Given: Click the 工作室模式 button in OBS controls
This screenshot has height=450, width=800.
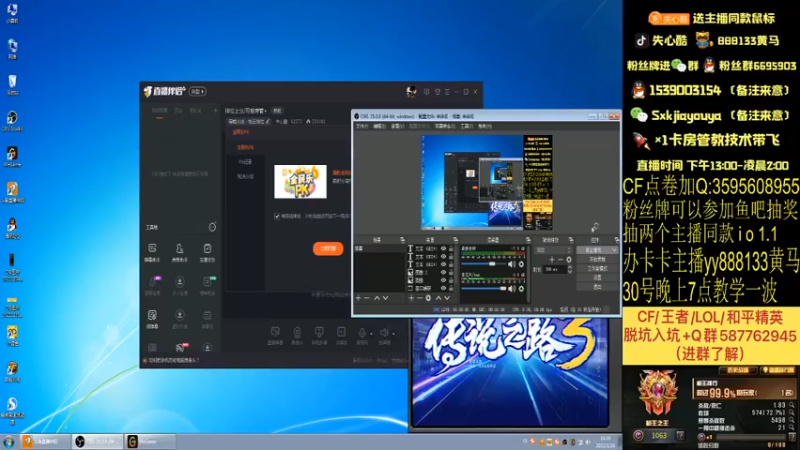Looking at the screenshot, I should coord(597,269).
